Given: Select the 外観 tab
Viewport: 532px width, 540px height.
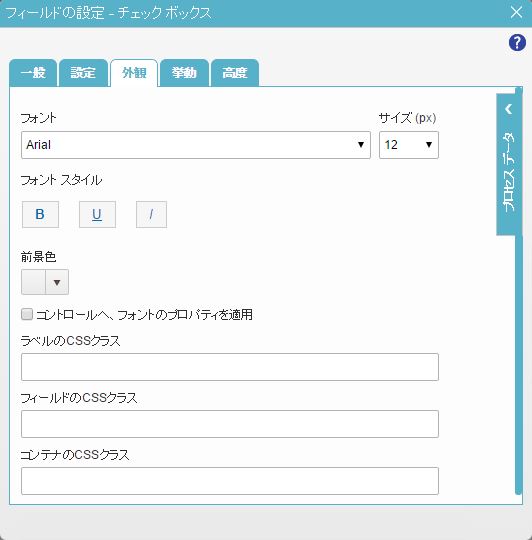Looking at the screenshot, I should tap(134, 73).
